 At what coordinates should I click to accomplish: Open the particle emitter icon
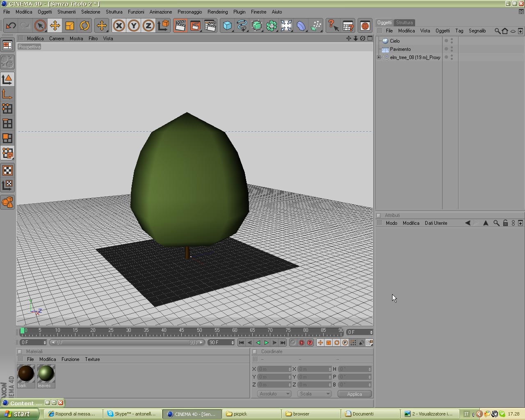coord(316,26)
